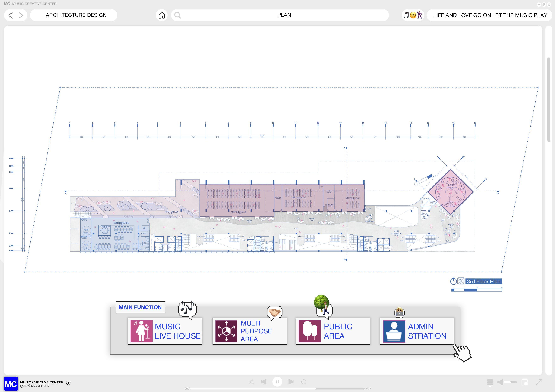Open the playback queue list
Screen dimensions: 555x392
pyautogui.click(x=490, y=382)
